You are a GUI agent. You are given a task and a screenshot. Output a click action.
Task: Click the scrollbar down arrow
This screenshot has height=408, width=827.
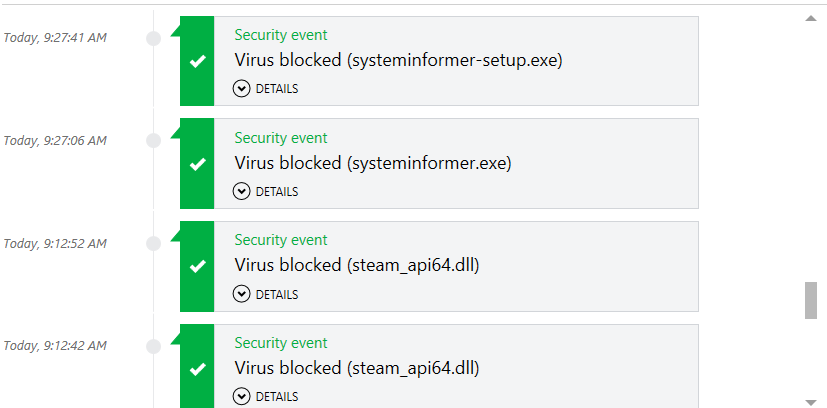click(x=810, y=401)
